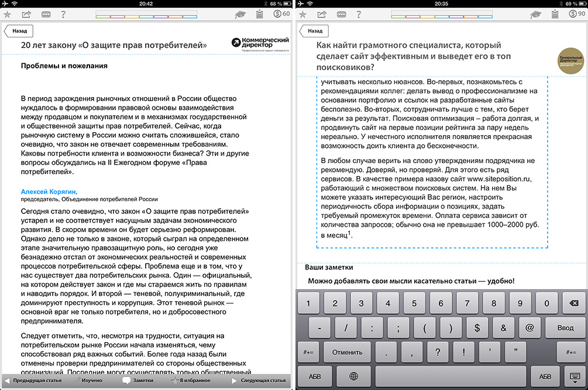588x390 pixels.
Task: Tap АБВ key beside the hide-keyboard key
Action: pyautogui.click(x=545, y=377)
